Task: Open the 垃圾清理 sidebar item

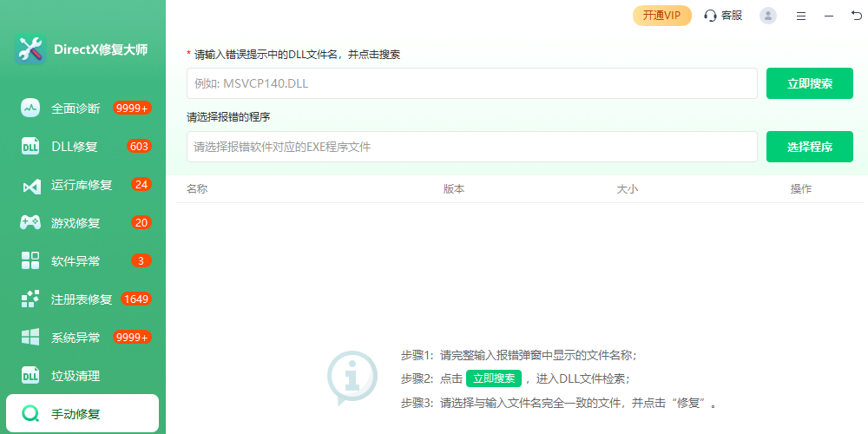Action: click(x=75, y=376)
